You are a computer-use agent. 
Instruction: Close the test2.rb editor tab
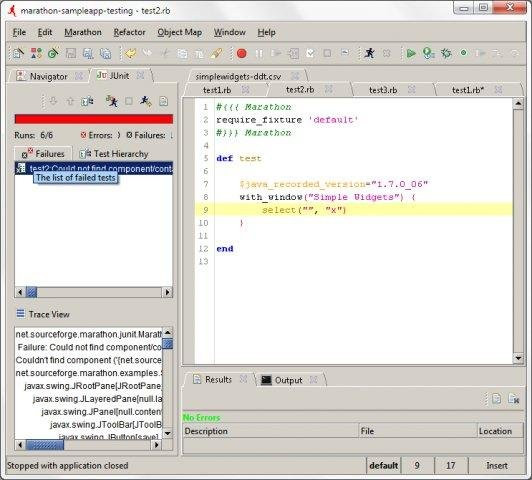328,89
